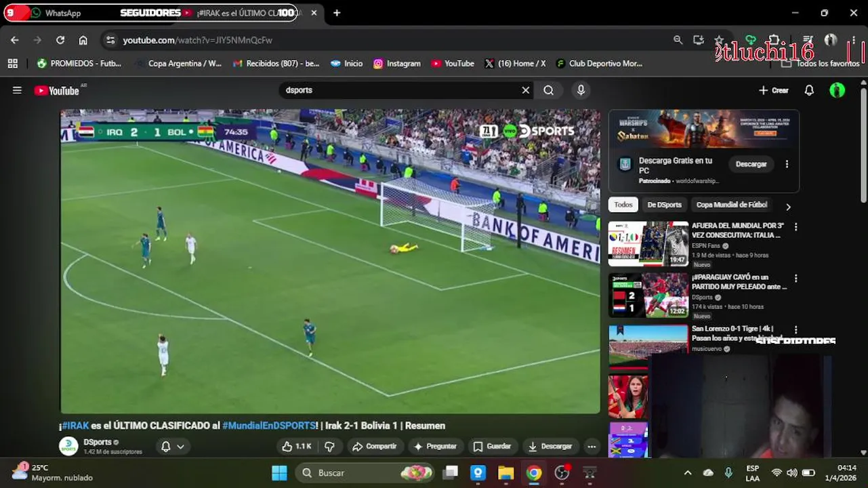Click Descargar on the Warships ad
The height and width of the screenshot is (488, 868).
[x=751, y=164]
